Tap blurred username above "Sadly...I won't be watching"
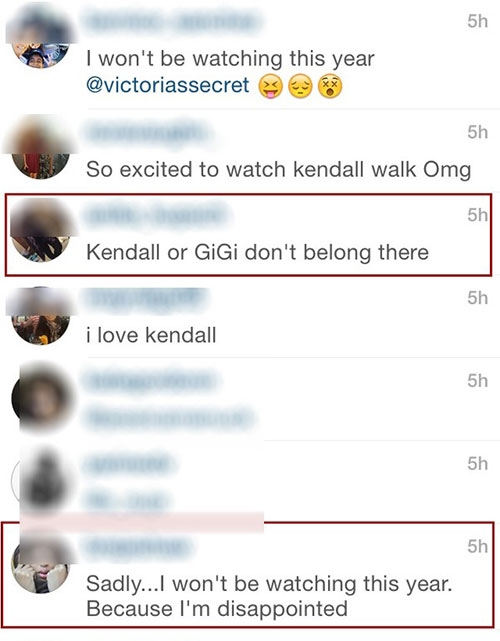This screenshot has width=500, height=641. coord(139,546)
